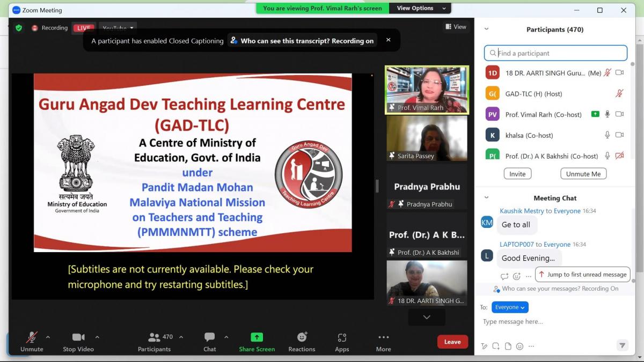Screen dimensions: 644x362
Task: Click the file attachment icon in chat
Action: pyautogui.click(x=508, y=346)
